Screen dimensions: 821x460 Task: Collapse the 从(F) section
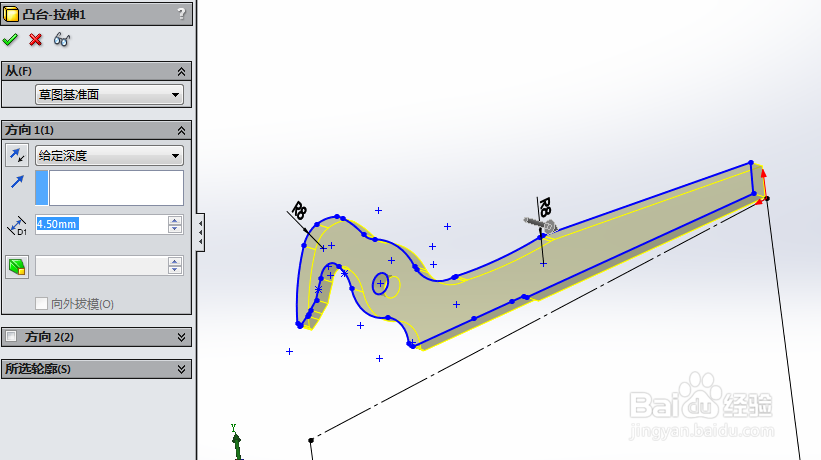pyautogui.click(x=181, y=71)
